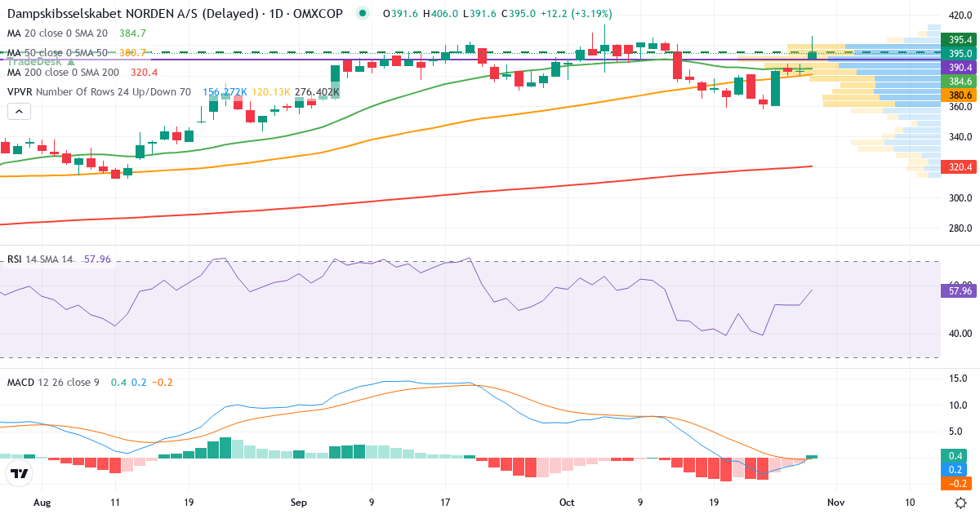Click the 57.96 value in RSI legend

(97, 259)
